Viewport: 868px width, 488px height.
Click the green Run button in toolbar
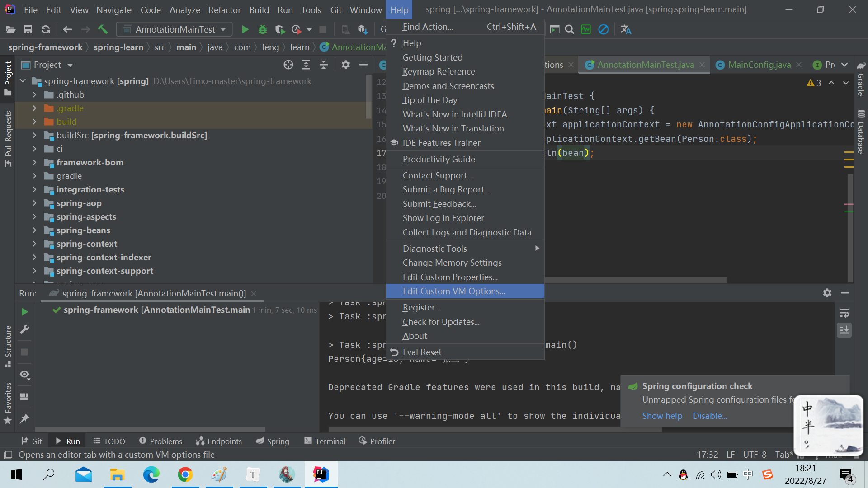coord(245,29)
